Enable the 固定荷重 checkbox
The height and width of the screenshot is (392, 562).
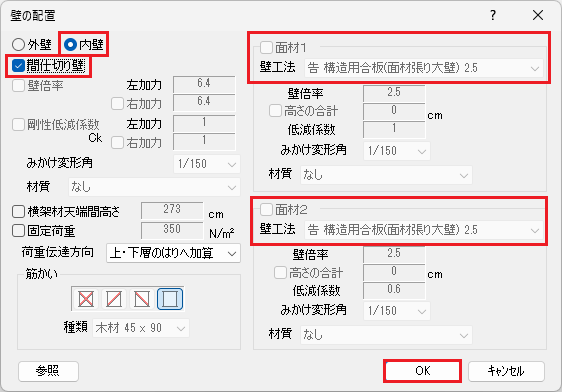click(18, 231)
